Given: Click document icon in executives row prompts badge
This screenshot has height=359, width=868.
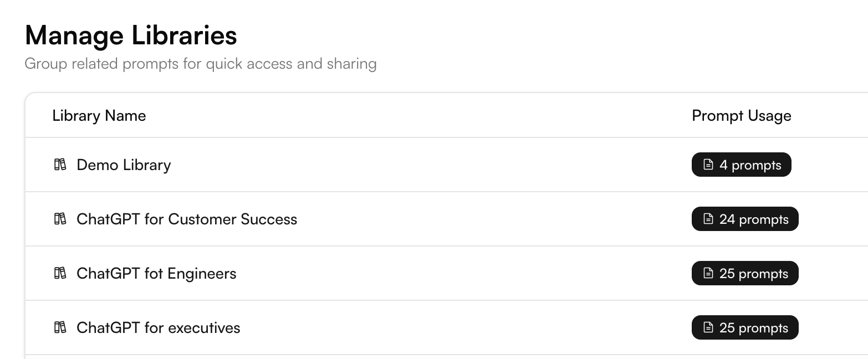Looking at the screenshot, I should [x=708, y=327].
